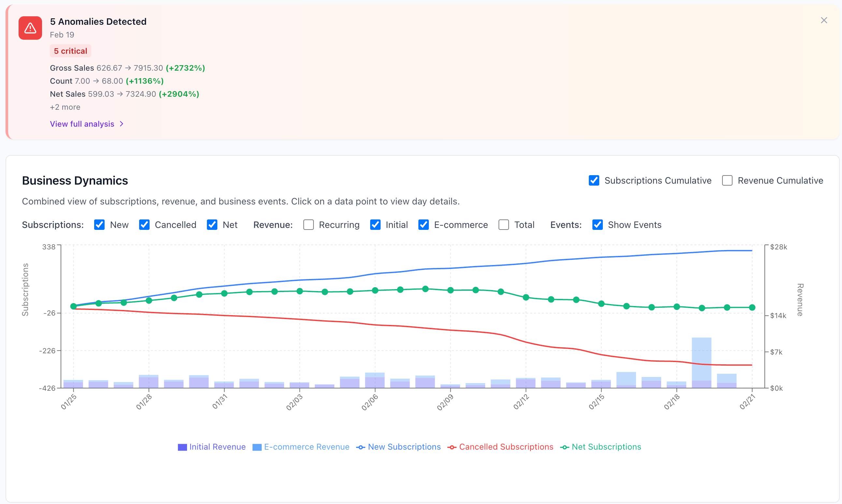
Task: Open the View full analysis chevron arrow
Action: (122, 124)
